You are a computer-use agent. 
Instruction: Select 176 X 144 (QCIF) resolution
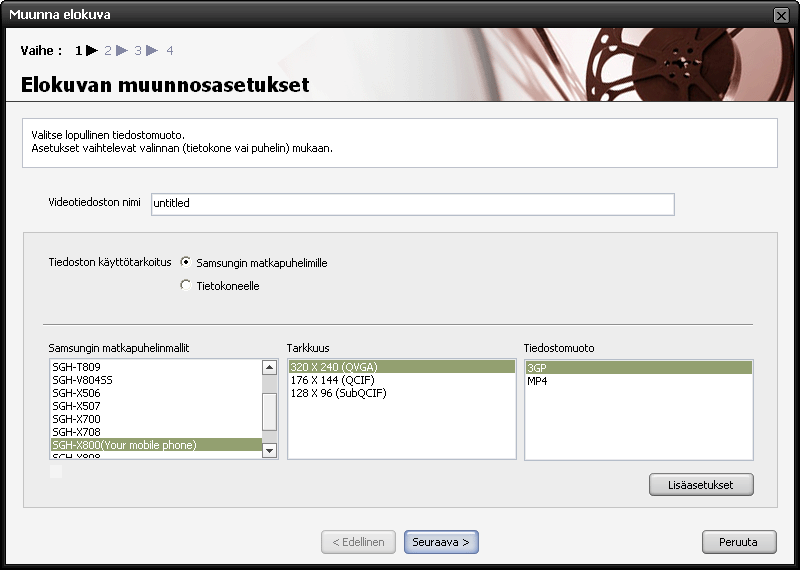click(x=402, y=380)
